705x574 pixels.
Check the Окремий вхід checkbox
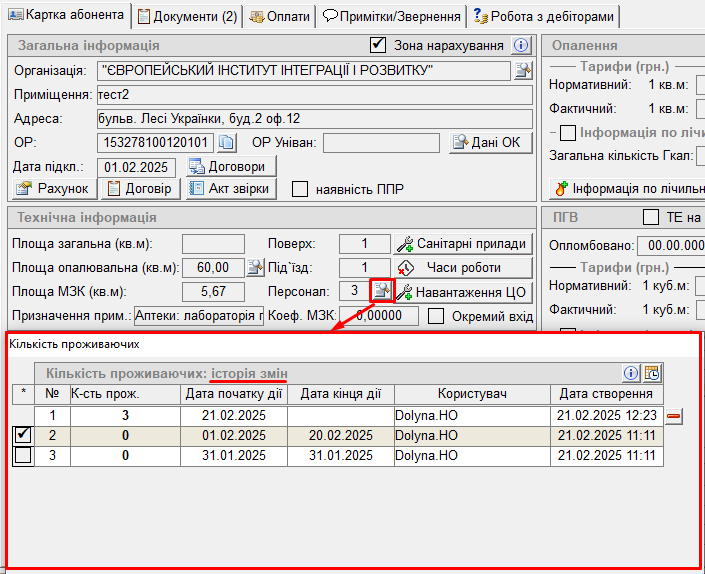(436, 316)
